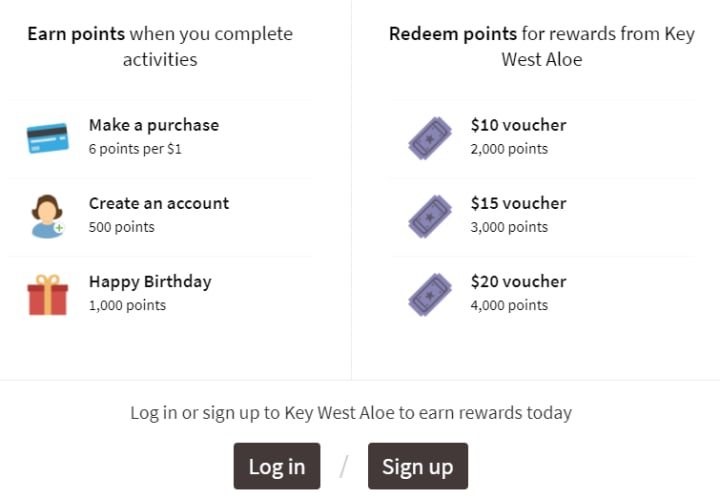Click the create account person icon

coord(47,216)
